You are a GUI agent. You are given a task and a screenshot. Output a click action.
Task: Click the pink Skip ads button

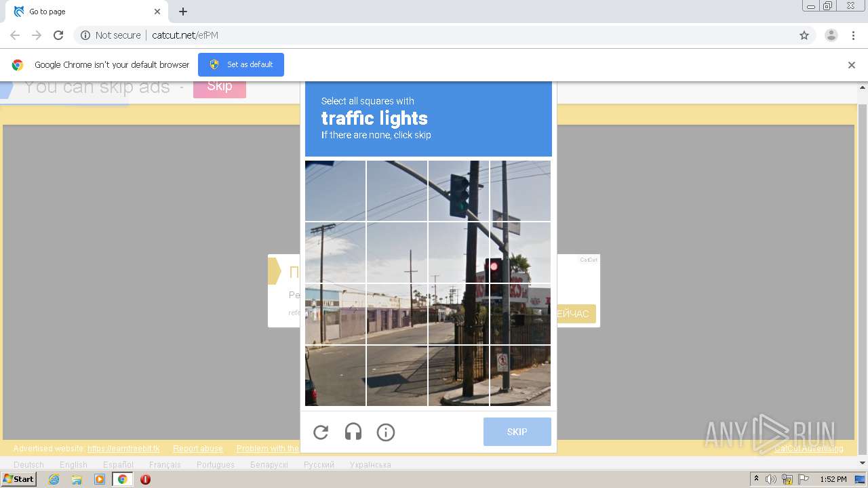(x=220, y=86)
